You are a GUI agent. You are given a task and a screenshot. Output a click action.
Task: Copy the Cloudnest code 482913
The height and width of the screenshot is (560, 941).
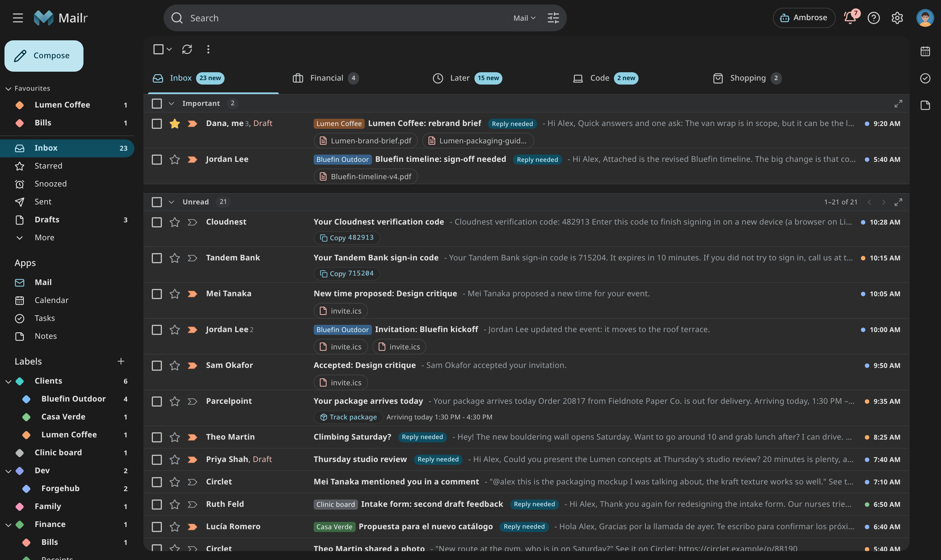pos(346,238)
